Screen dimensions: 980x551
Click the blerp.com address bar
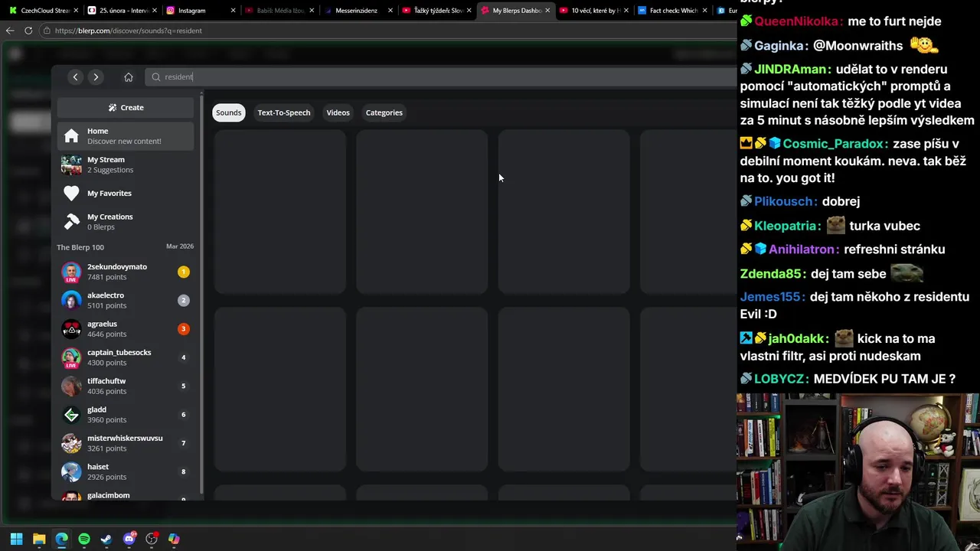coord(387,31)
